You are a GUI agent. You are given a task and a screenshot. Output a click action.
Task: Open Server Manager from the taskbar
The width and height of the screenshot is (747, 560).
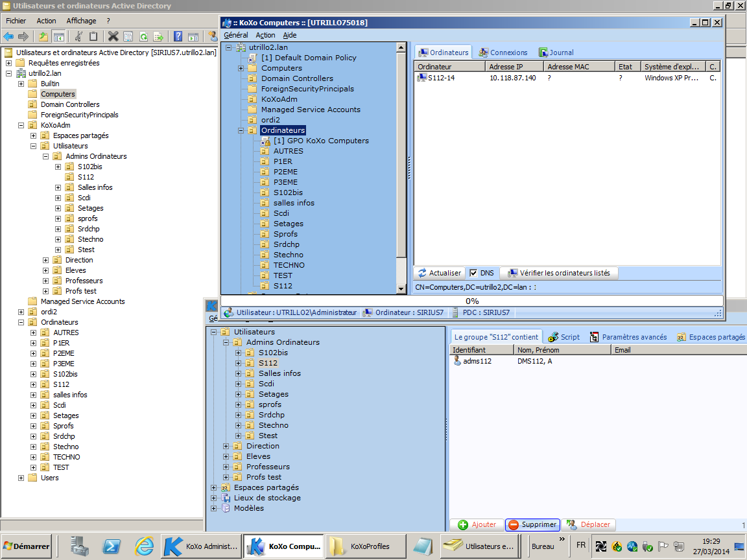[80, 546]
